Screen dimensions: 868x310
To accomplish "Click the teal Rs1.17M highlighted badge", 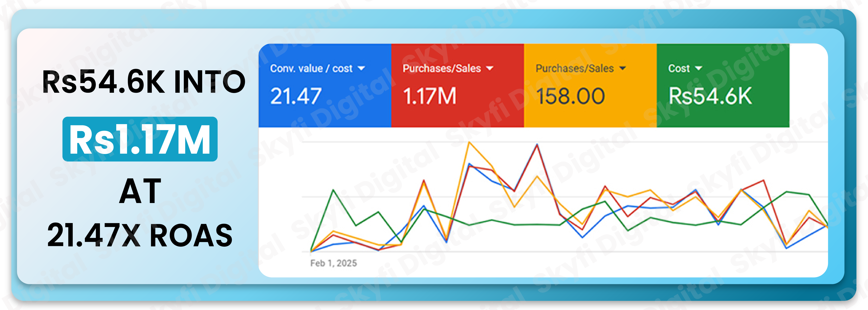I will tap(140, 139).
